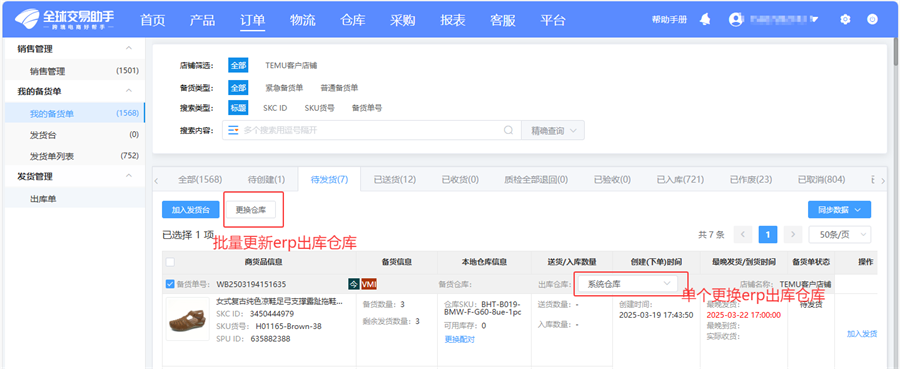Filter by TEMU客户店铺 store
Viewport: 900px width, 369px height.
coord(291,65)
